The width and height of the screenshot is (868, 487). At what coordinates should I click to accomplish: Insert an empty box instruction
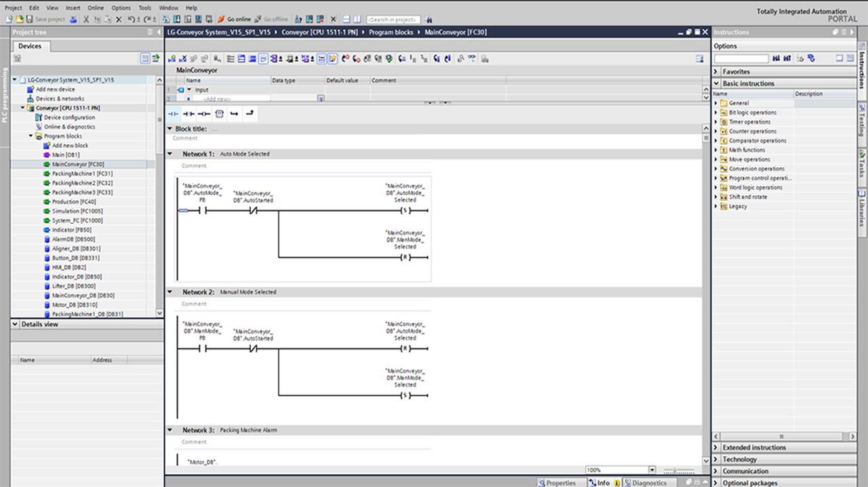pos(219,114)
